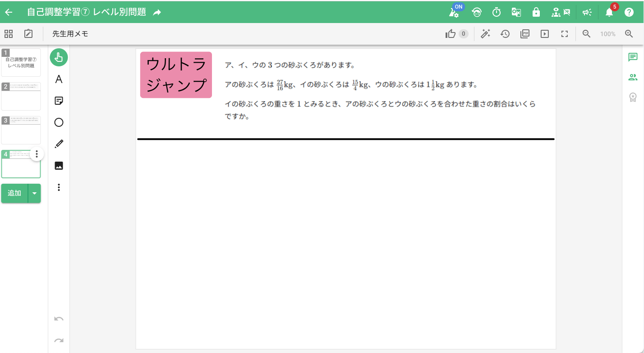Expand more tools with three-dot menu
The height and width of the screenshot is (353, 644).
point(59,187)
